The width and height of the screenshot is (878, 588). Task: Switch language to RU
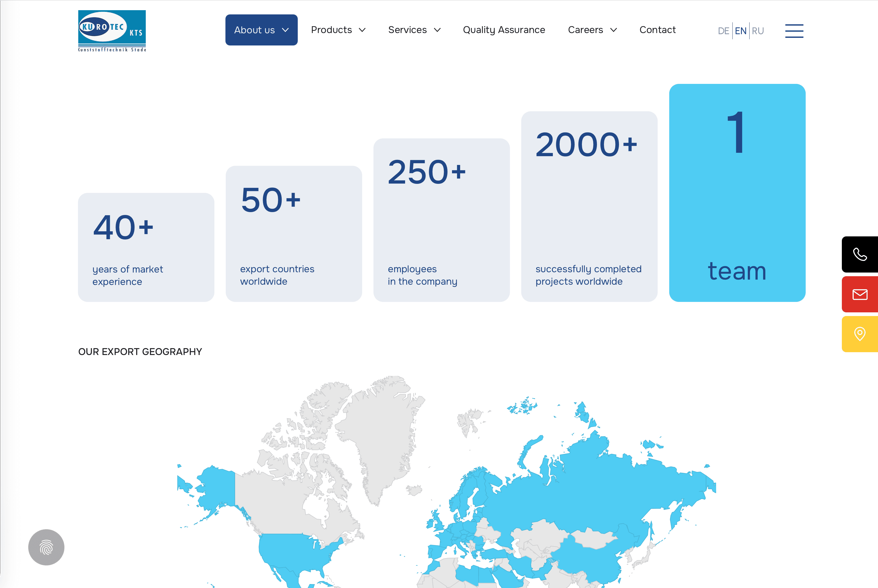(758, 31)
